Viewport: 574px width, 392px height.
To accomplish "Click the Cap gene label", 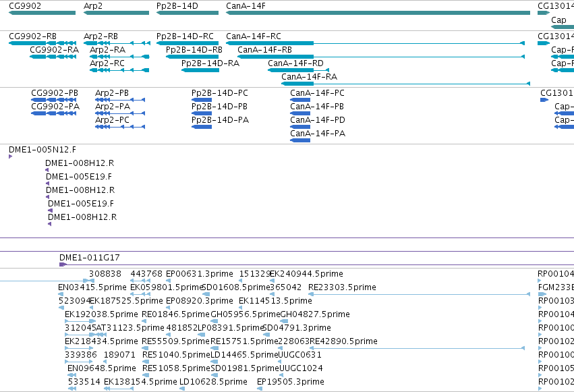I will tap(558, 20).
